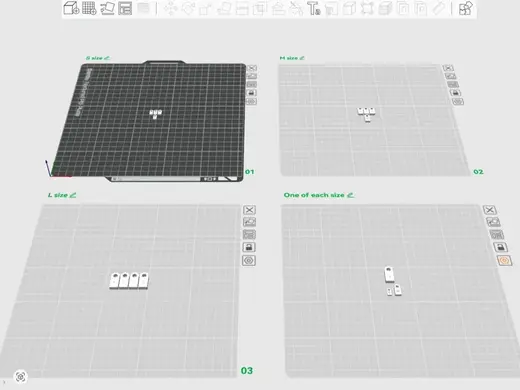Click the Add model cube icon
This screenshot has height=390, width=520.
point(71,8)
